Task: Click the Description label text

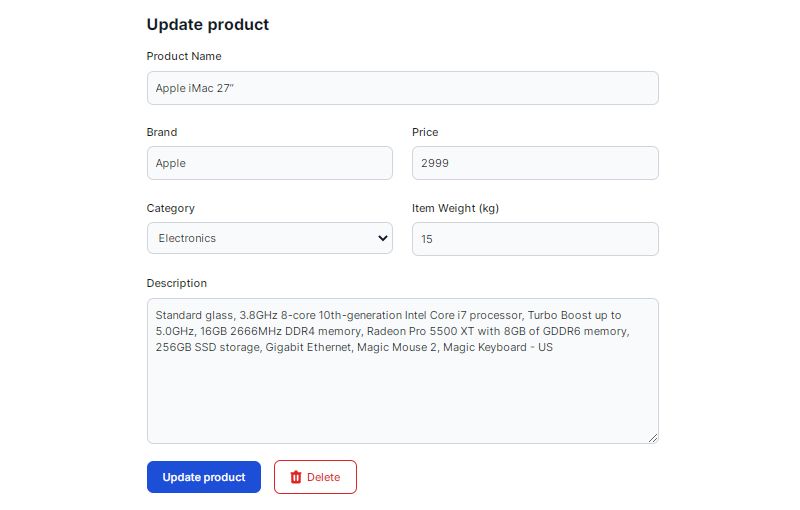Action: (177, 283)
